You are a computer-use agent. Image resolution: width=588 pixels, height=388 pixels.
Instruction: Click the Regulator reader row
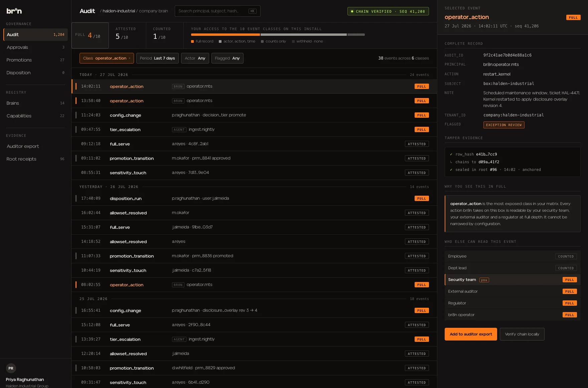[512, 303]
